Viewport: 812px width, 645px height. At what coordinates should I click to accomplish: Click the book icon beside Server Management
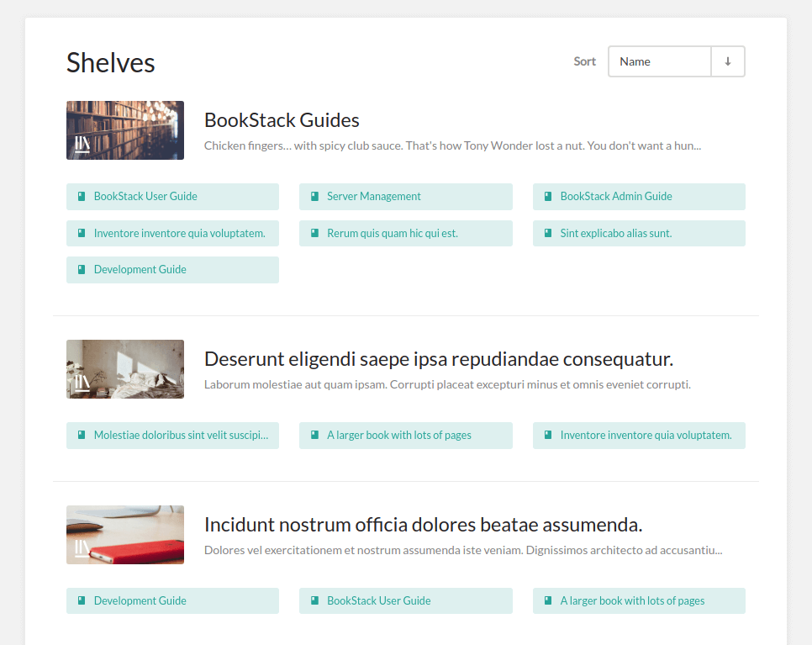pos(314,196)
